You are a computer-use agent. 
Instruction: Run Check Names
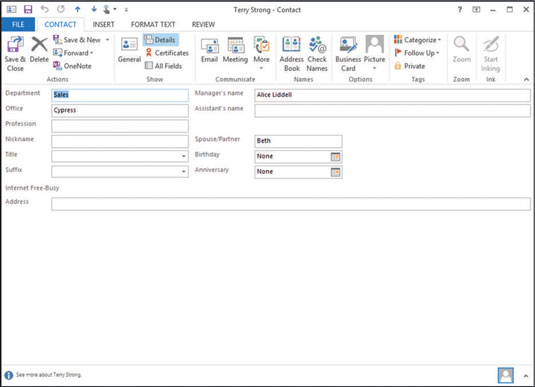click(317, 54)
